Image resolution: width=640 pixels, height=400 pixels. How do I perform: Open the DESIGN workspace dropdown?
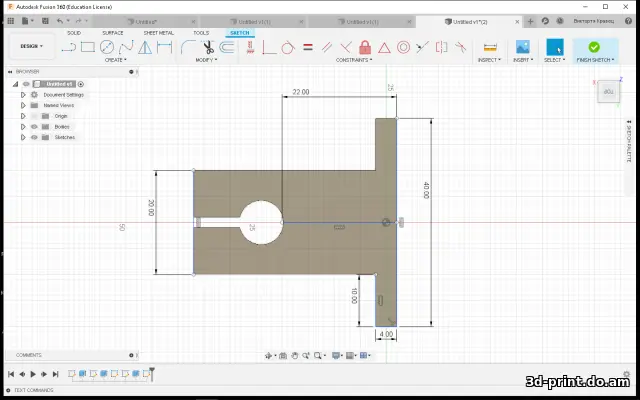32,46
